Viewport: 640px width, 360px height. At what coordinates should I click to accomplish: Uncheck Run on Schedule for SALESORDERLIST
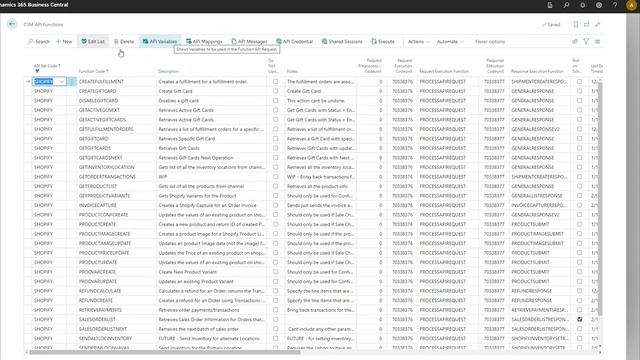tap(580, 319)
